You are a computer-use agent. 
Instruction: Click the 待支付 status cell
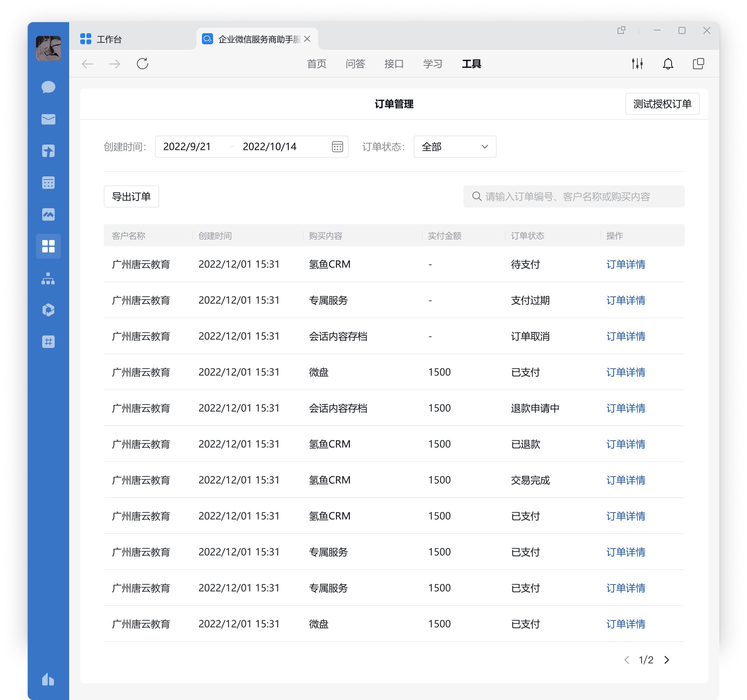[x=525, y=265]
